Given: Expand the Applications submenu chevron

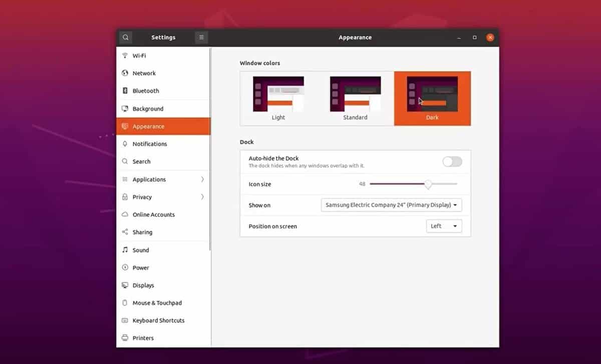Looking at the screenshot, I should pos(202,179).
